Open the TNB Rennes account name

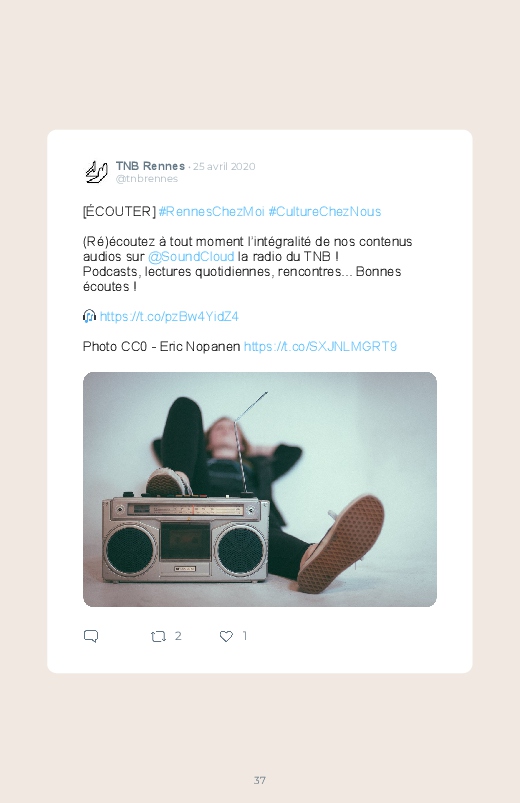pyautogui.click(x=150, y=166)
